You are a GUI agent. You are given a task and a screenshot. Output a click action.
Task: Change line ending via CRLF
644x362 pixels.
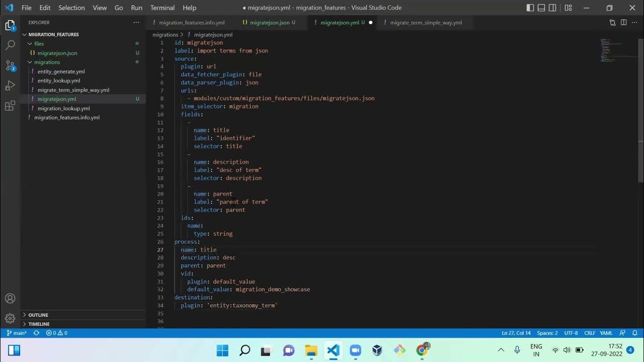coord(589,333)
